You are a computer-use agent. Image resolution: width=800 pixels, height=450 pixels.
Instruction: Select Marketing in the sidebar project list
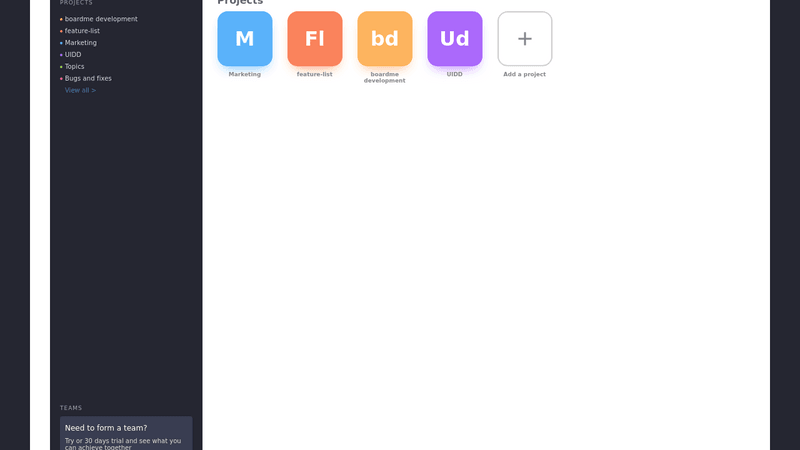click(81, 43)
